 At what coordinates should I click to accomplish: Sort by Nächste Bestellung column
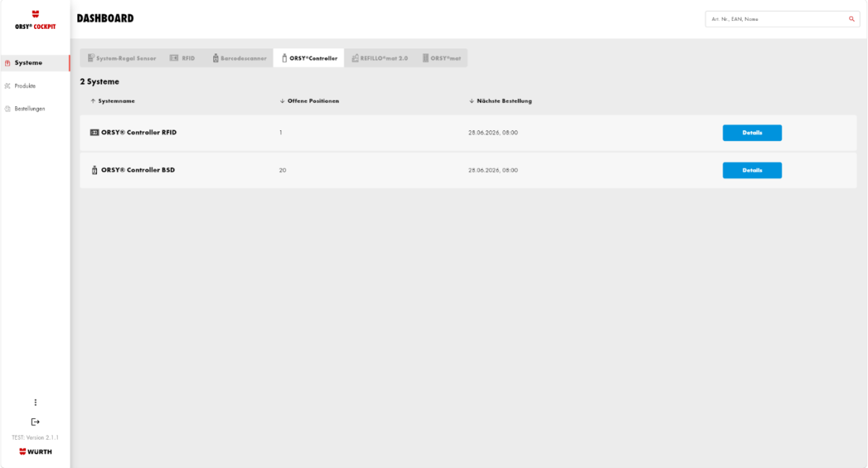pyautogui.click(x=501, y=101)
